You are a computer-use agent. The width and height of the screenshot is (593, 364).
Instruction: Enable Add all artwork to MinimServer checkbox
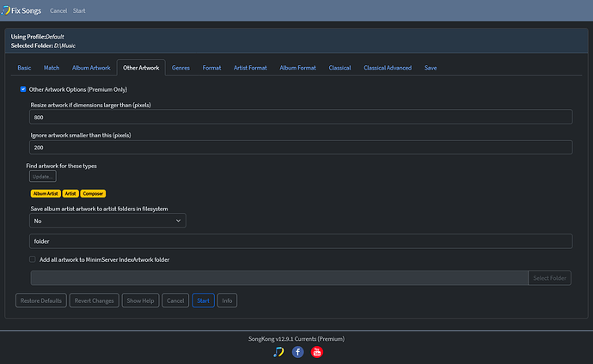[x=33, y=259]
